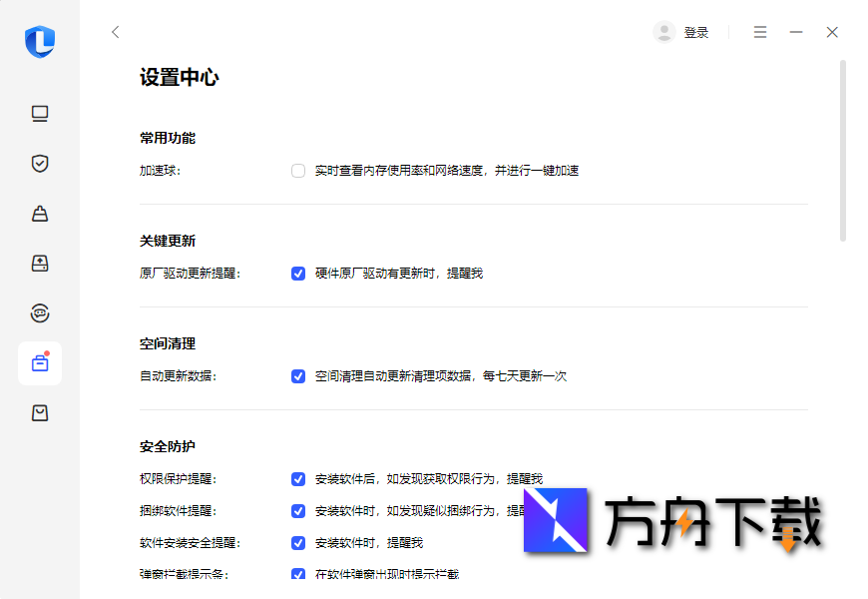Open the cleanup broom icon in sidebar
Viewport: 868px width, 599px height.
point(39,214)
